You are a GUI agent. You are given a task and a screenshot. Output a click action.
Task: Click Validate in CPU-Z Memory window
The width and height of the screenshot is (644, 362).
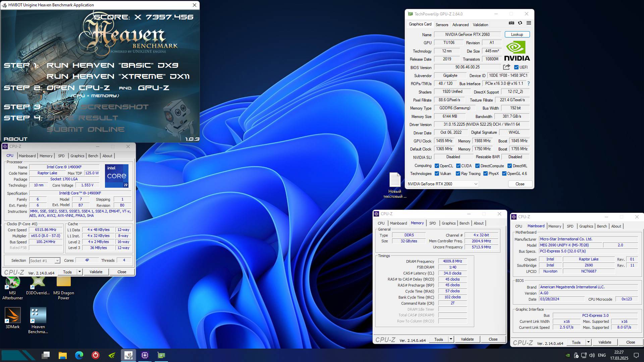tap(467, 339)
